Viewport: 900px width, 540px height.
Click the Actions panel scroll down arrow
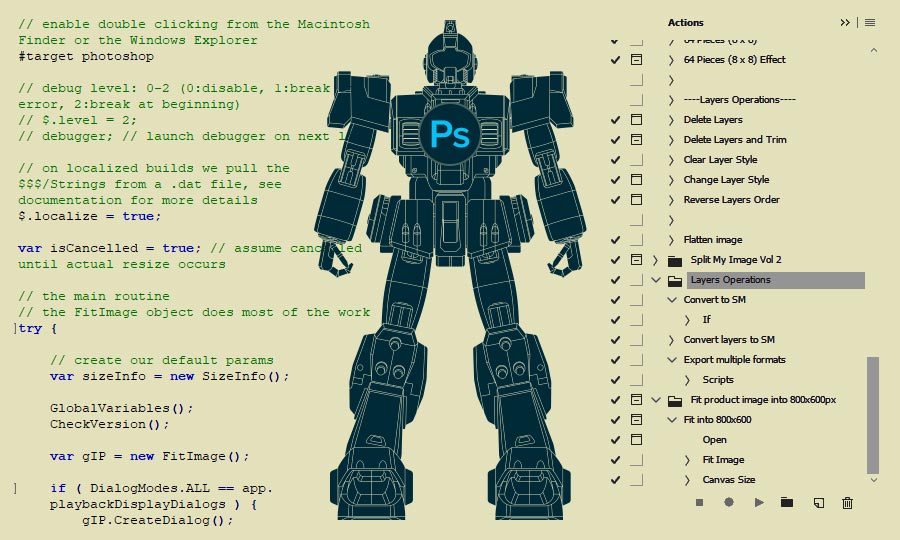(x=874, y=480)
